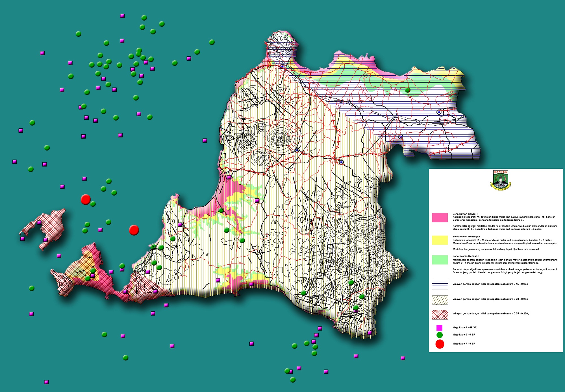Image resolution: width=565 pixels, height=392 pixels.
Task: Click the 'Magnitude 7 - 8 SR' label
Action: 464,344
